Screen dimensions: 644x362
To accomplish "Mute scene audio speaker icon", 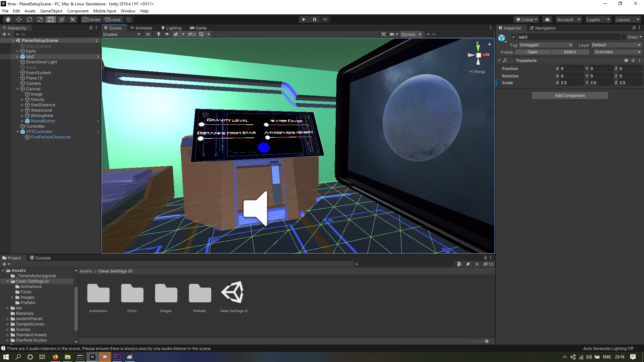I will pos(167,34).
